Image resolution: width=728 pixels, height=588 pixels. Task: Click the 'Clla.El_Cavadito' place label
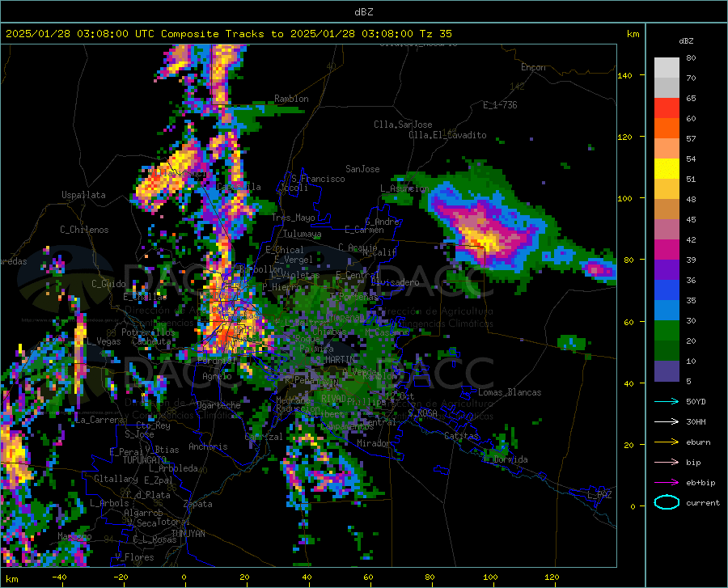pos(447,135)
